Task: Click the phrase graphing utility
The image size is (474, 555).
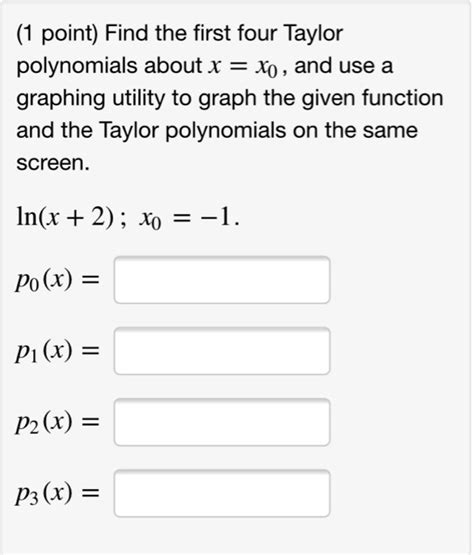Action: pos(91,99)
